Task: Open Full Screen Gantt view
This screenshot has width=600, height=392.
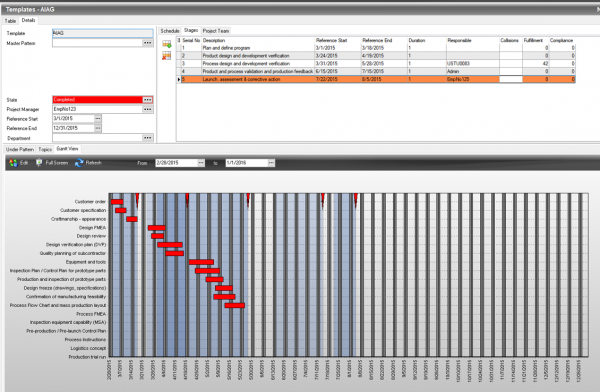Action: [52, 163]
